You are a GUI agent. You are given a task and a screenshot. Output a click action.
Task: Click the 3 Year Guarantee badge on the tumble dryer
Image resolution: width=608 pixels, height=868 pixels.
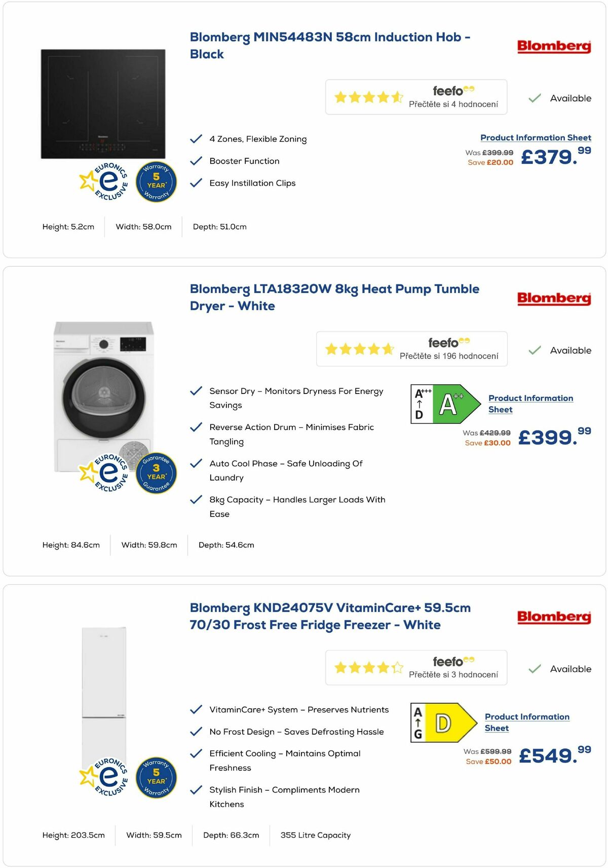[x=156, y=472]
